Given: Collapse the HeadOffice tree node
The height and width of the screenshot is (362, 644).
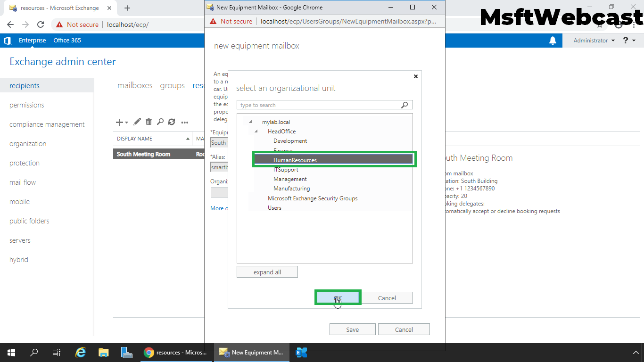Looking at the screenshot, I should point(256,132).
